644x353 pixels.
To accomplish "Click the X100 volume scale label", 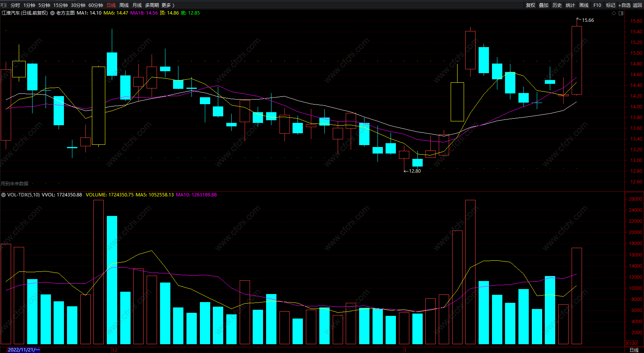I will (x=631, y=343).
